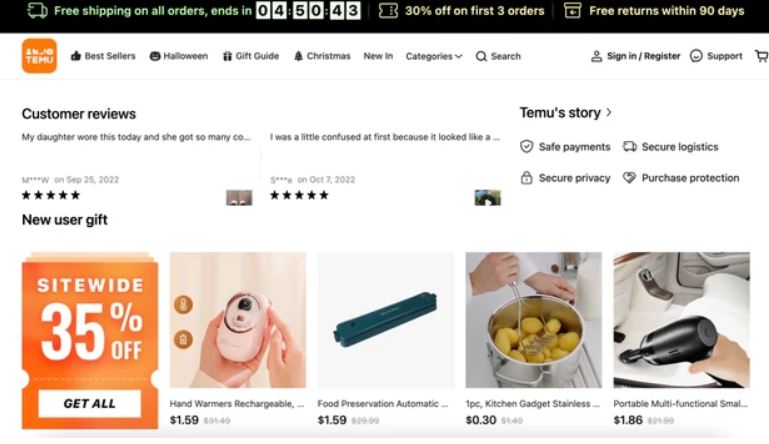769x444 pixels.
Task: Expand Temu's story chevron
Action: pyautogui.click(x=609, y=113)
